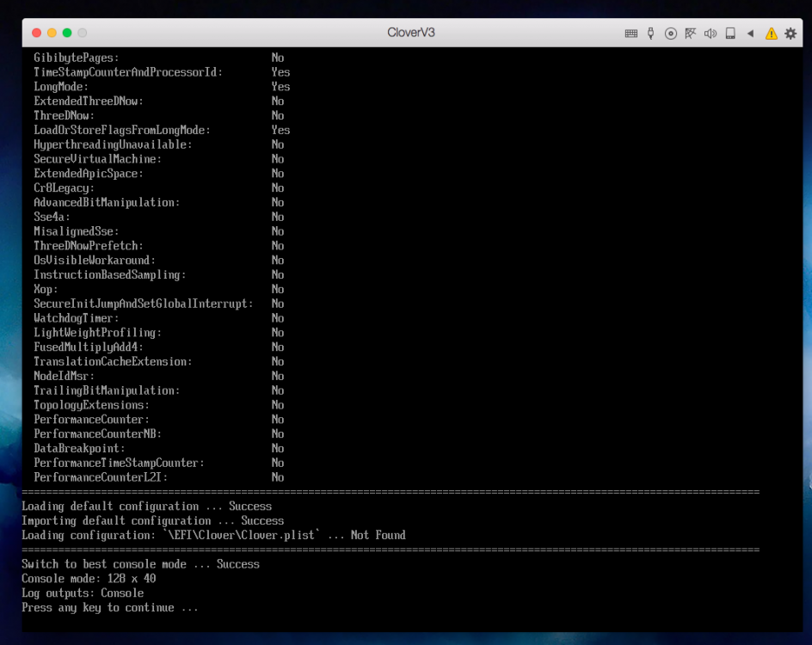Click the 'Console mode: 128 x 40' line
The height and width of the screenshot is (645, 812).
[89, 578]
